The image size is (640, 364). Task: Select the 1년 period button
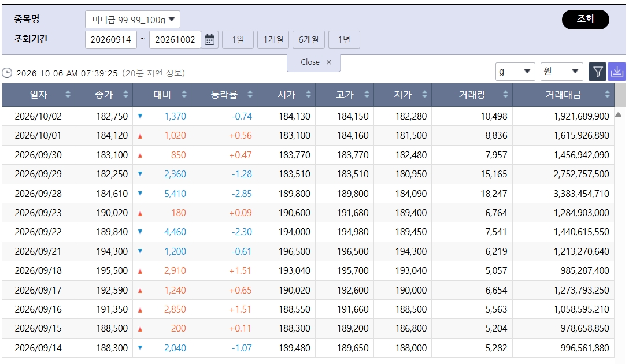(344, 40)
